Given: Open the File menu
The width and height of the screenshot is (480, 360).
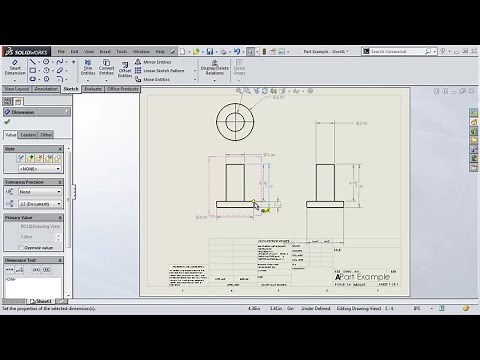Looking at the screenshot, I should [x=61, y=52].
